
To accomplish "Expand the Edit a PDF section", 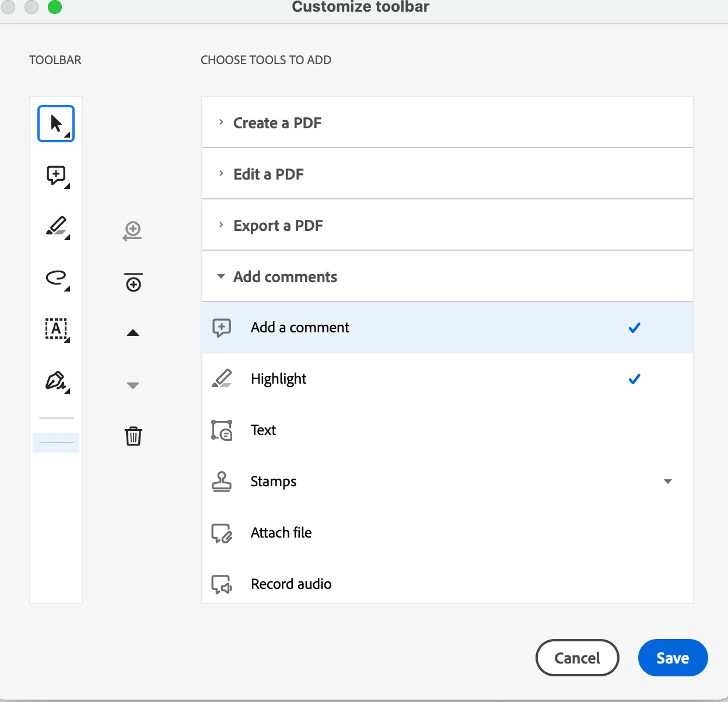I will [447, 174].
